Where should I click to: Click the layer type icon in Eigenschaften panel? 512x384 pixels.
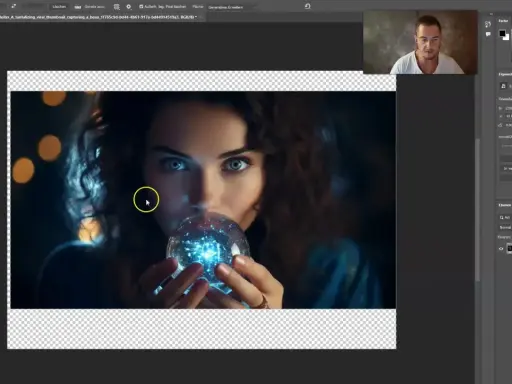pyautogui.click(x=503, y=86)
